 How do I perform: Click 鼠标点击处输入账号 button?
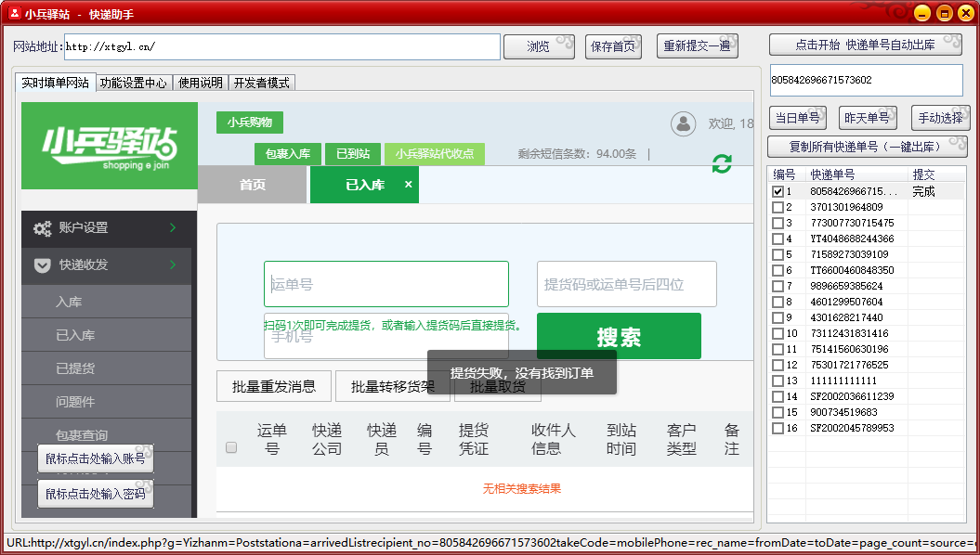96,458
